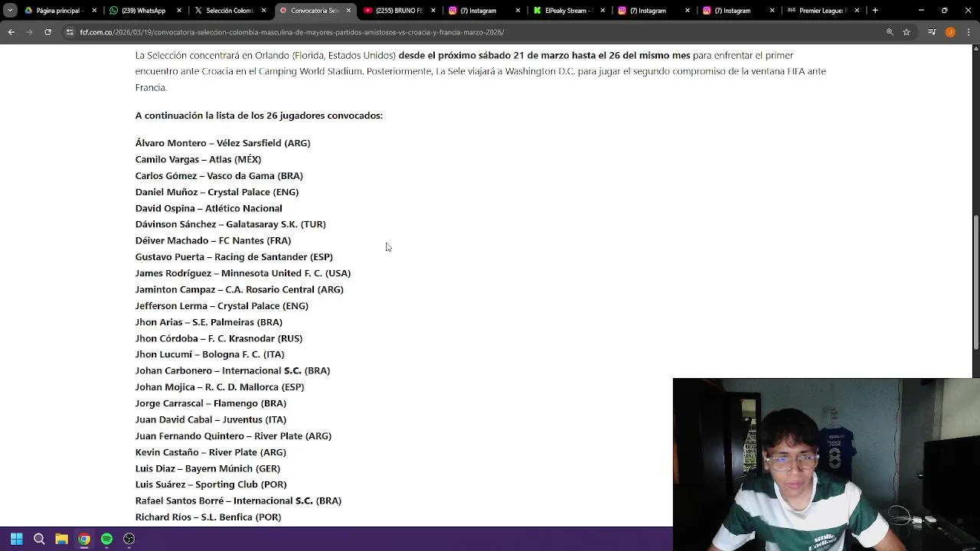
Task: Go back to the previous page
Action: pyautogui.click(x=11, y=32)
